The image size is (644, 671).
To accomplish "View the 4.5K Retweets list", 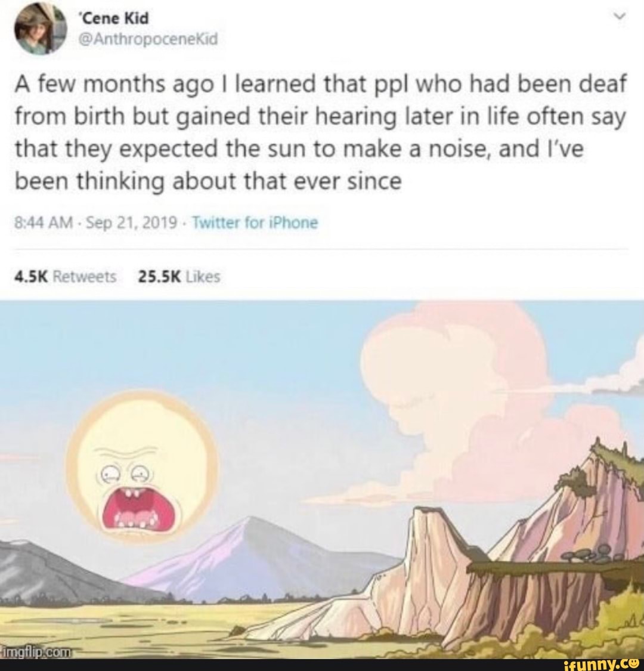I will (x=66, y=277).
